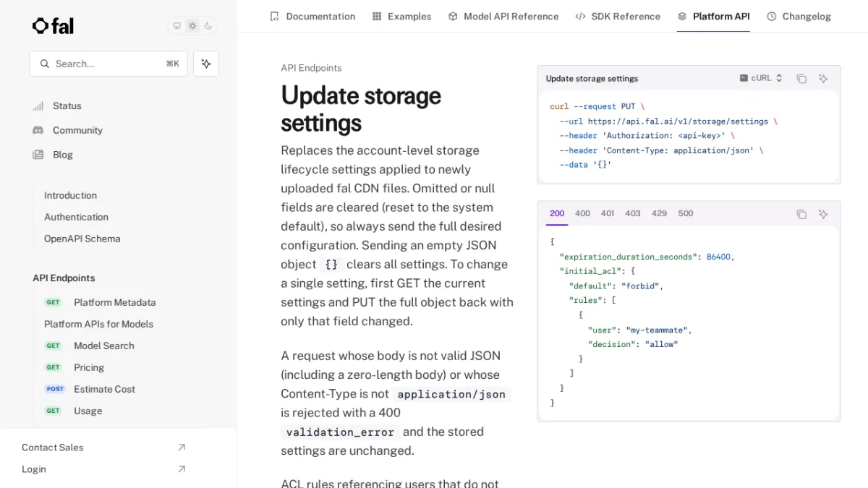Viewport: 868px width, 488px height.
Task: Select the 400 response tab
Action: click(x=582, y=213)
